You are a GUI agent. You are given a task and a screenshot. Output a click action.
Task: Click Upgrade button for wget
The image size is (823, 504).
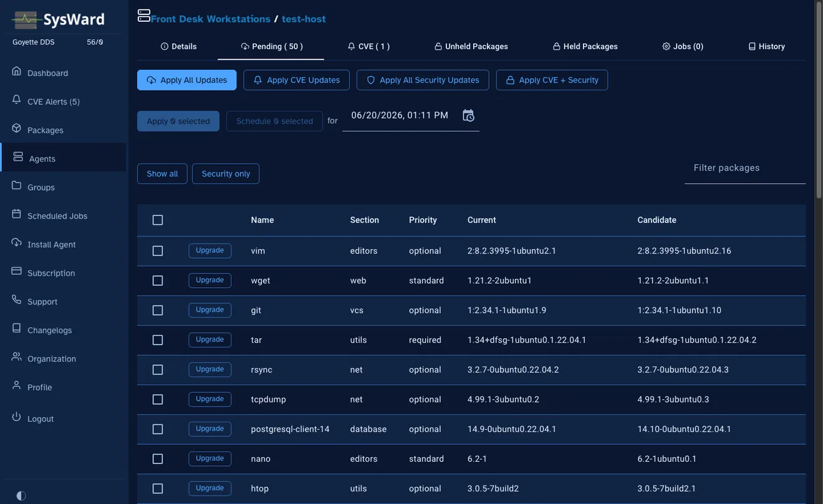[210, 280]
